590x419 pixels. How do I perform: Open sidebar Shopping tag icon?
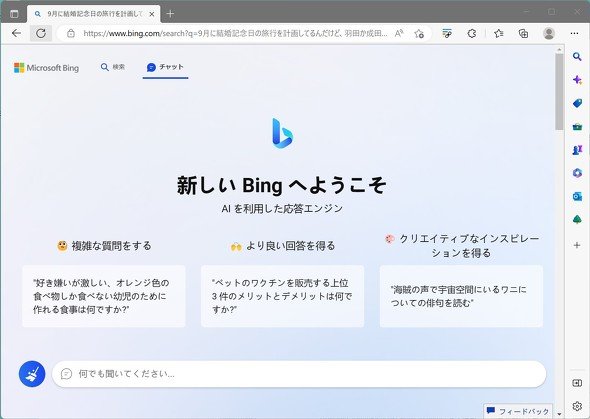click(x=577, y=103)
